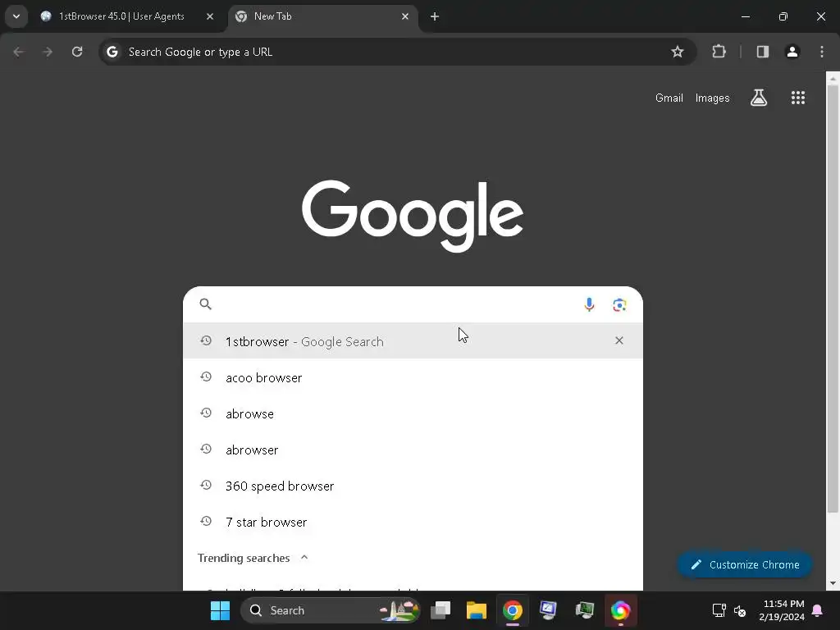This screenshot has height=630, width=840.
Task: Click the voice search microphone icon
Action: point(589,305)
